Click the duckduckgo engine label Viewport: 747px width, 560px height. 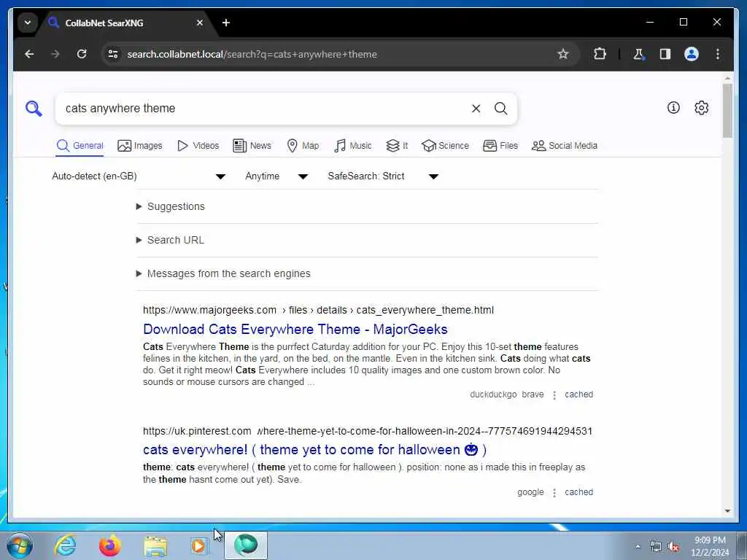click(x=493, y=394)
